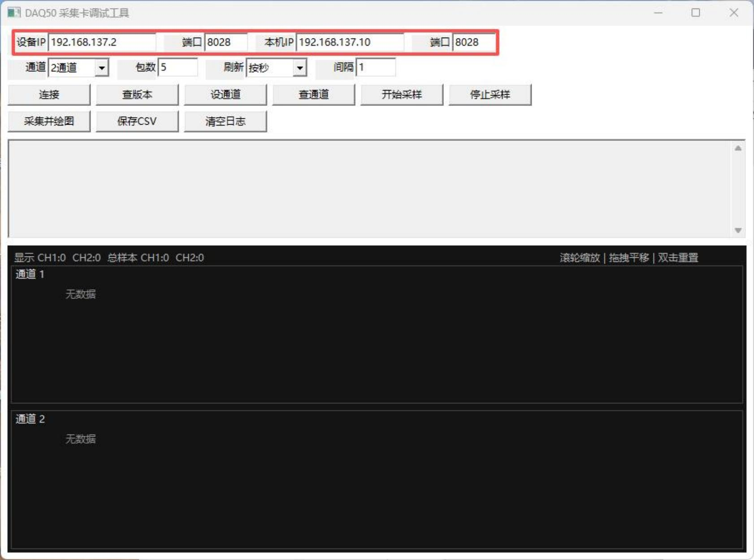Screen dimensions: 754x560
Task: Close the DAQ50 采集卡调试工具 window
Action: 733,13
